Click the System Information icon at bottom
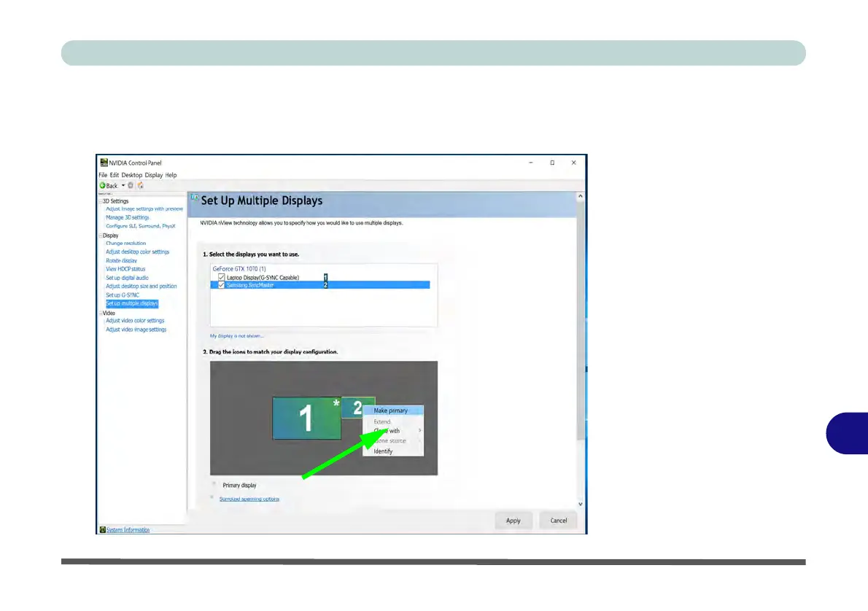Screen dimensions: 868x611 (x=102, y=529)
